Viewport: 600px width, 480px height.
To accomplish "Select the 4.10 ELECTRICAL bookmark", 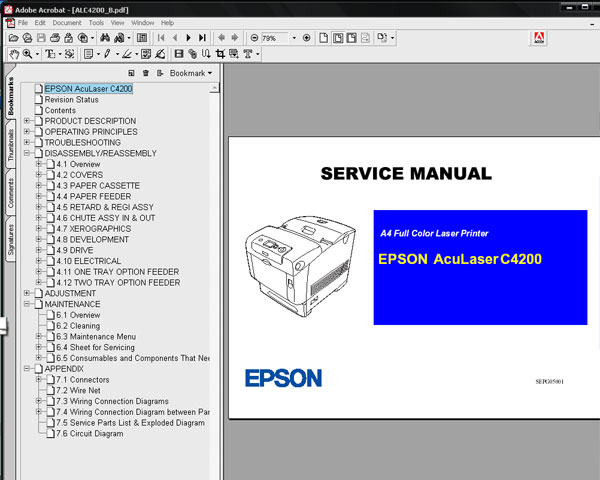I will pos(89,261).
